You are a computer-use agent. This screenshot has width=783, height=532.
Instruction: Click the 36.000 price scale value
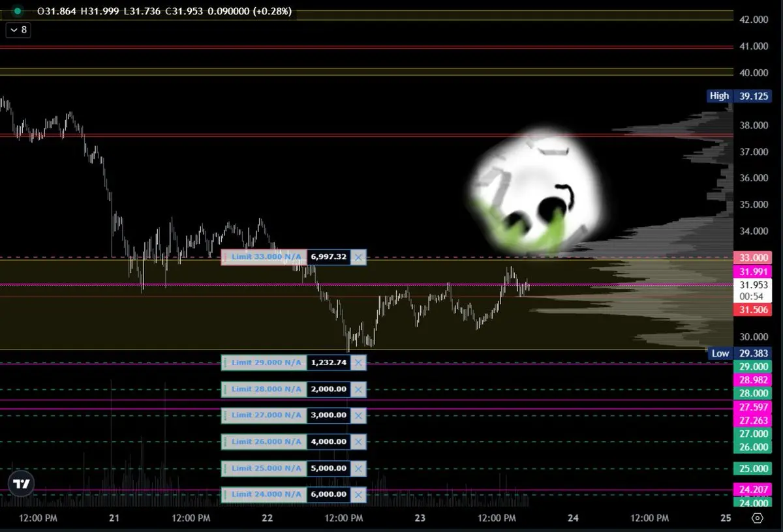754,178
